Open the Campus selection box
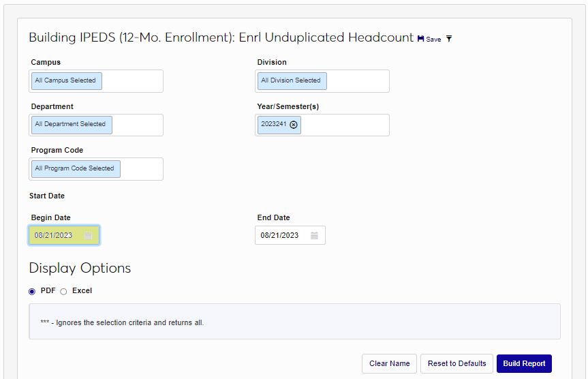The height and width of the screenshot is (379, 588). [x=96, y=81]
